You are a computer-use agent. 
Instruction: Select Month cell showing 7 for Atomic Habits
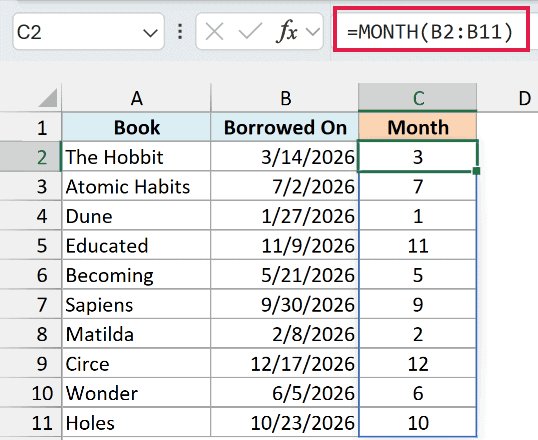[x=418, y=186]
